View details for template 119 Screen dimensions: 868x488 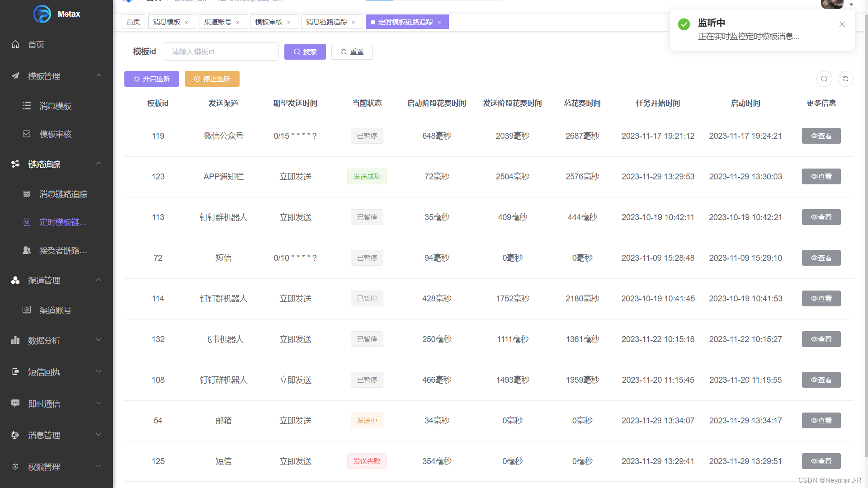[821, 136]
